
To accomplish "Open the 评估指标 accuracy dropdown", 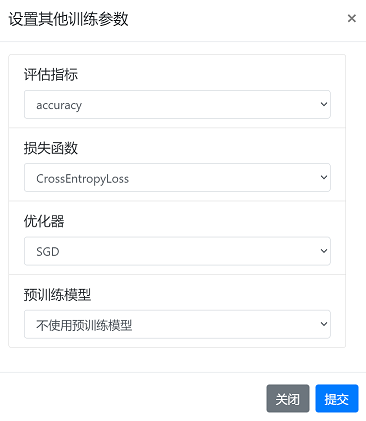I will click(x=177, y=104).
